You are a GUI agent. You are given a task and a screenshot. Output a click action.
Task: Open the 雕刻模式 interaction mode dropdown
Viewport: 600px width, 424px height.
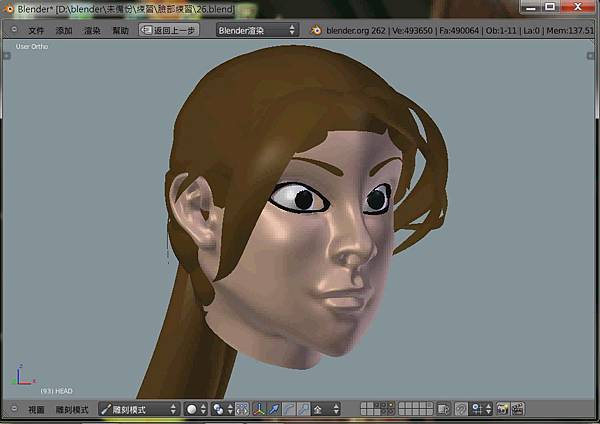[139, 409]
